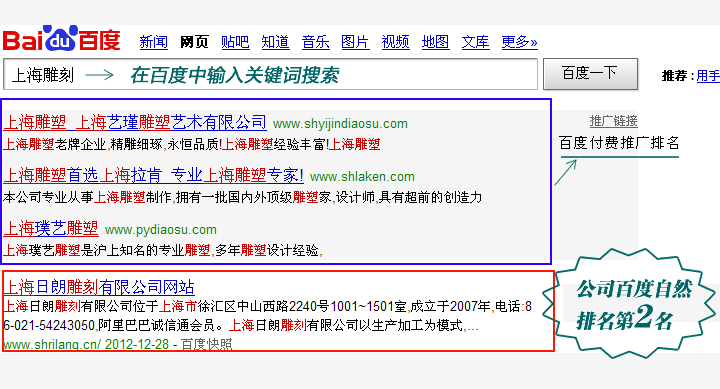The image size is (720, 389).
Task: Expand the 更多» more menu
Action: click(519, 42)
